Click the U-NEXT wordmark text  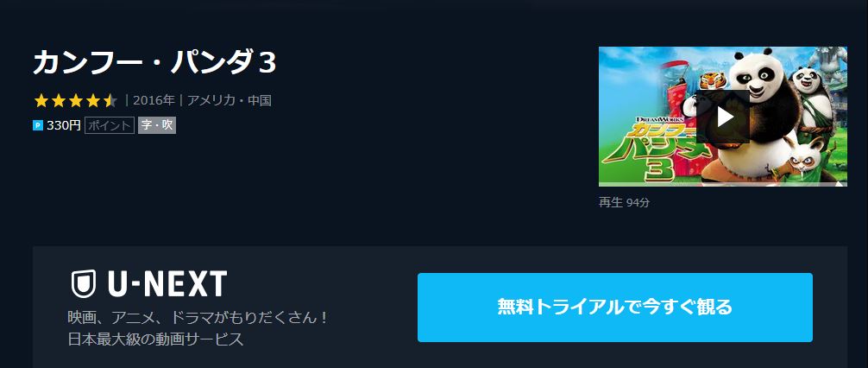click(x=167, y=283)
